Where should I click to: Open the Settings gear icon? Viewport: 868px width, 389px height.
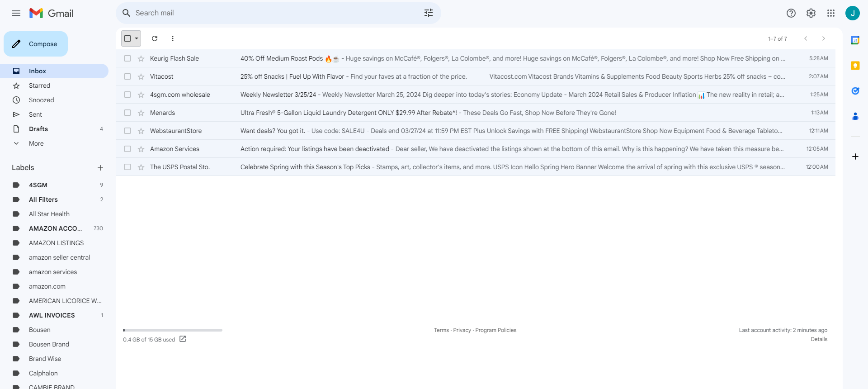tap(811, 13)
